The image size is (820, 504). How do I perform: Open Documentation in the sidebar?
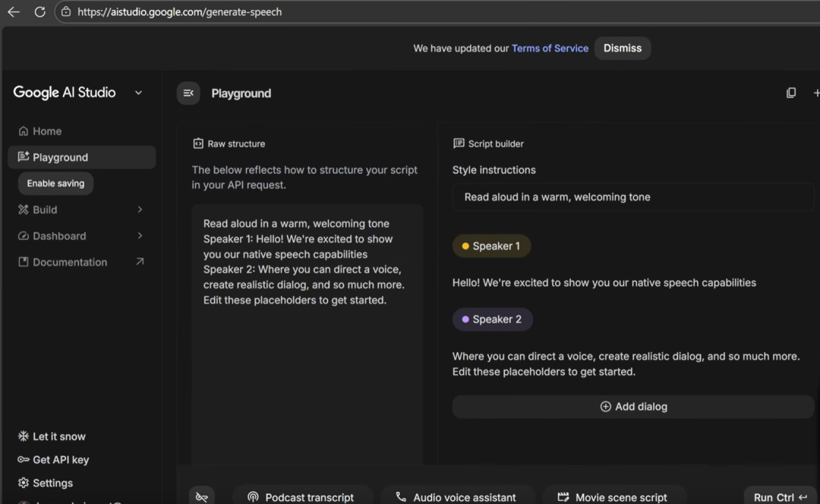(x=70, y=262)
